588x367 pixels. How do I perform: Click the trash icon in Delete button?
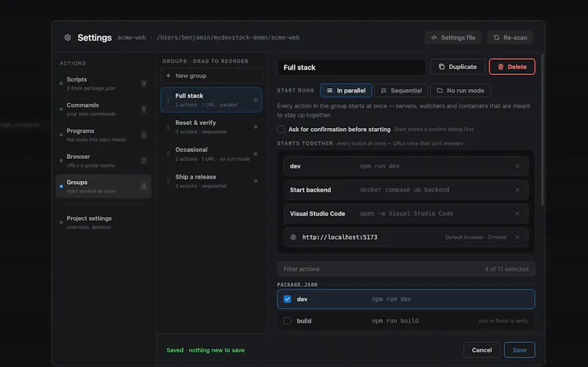coord(501,67)
